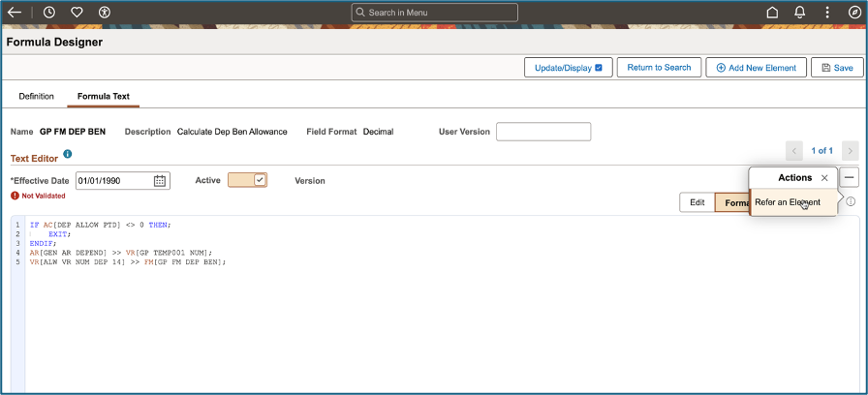The width and height of the screenshot is (868, 395).
Task: Click Add New Element
Action: click(757, 68)
